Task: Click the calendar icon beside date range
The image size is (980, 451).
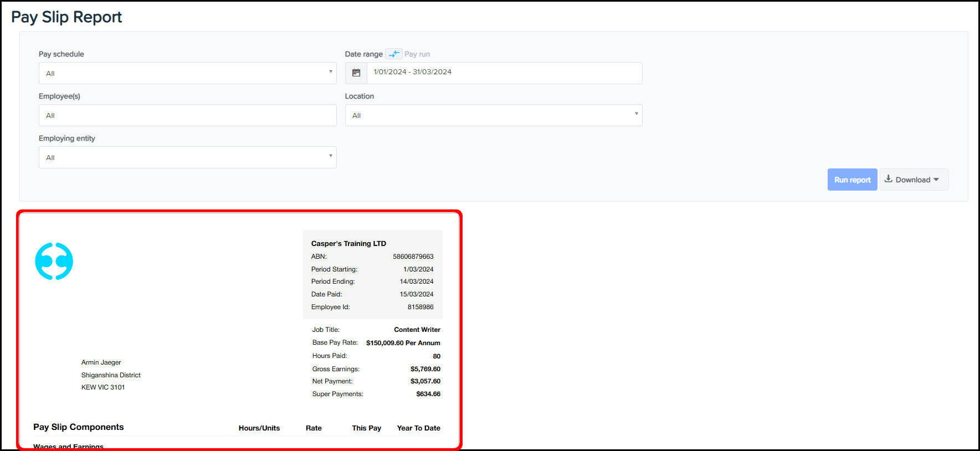Action: coord(356,73)
